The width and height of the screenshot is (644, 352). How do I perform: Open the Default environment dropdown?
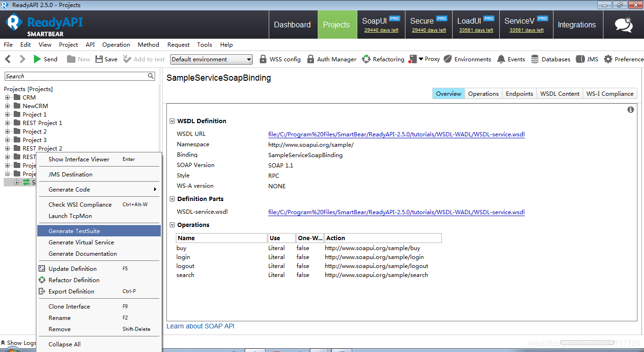click(211, 59)
